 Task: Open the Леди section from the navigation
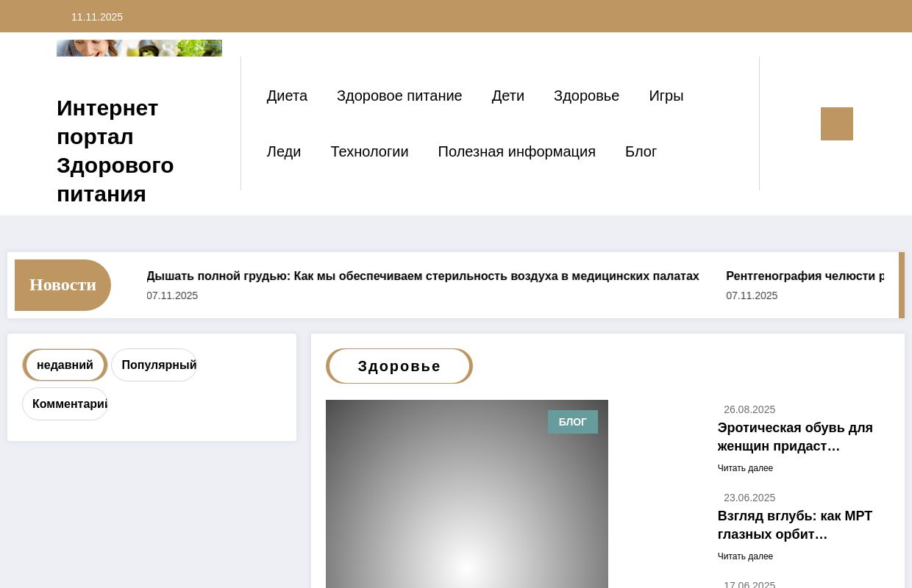[x=284, y=151]
